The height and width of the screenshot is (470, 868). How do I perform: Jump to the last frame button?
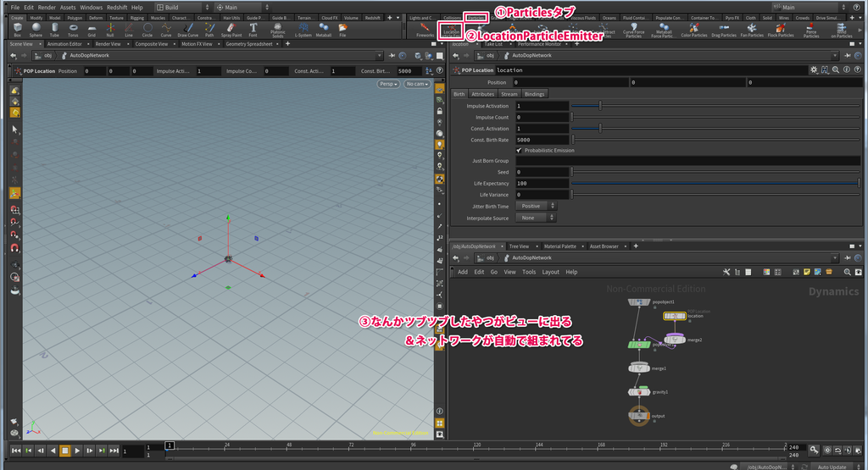click(114, 451)
